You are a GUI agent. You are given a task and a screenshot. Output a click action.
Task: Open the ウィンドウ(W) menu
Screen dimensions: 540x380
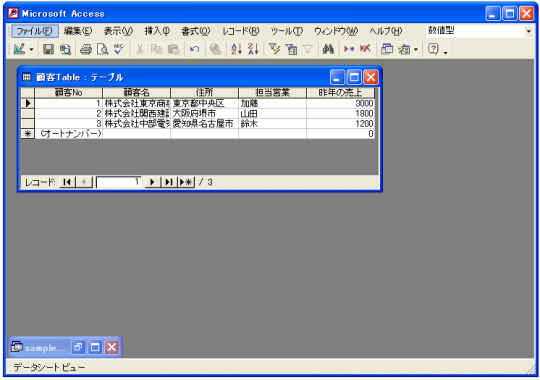click(336, 31)
